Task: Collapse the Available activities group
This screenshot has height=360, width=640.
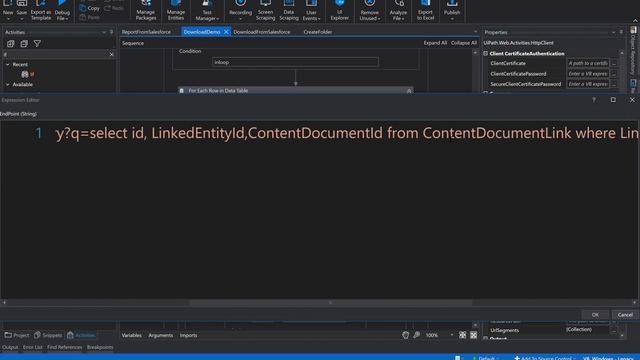Action: [8, 84]
